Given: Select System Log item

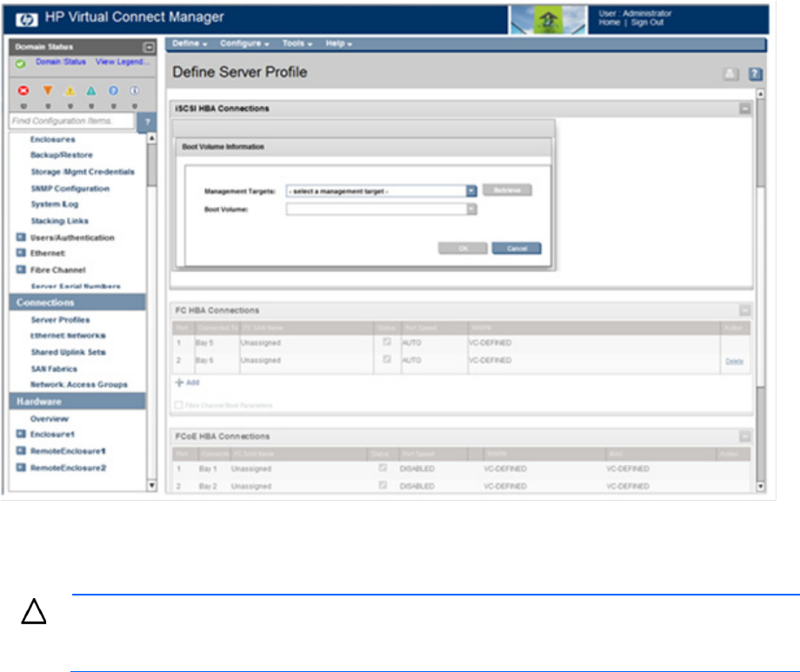Looking at the screenshot, I should click(54, 204).
